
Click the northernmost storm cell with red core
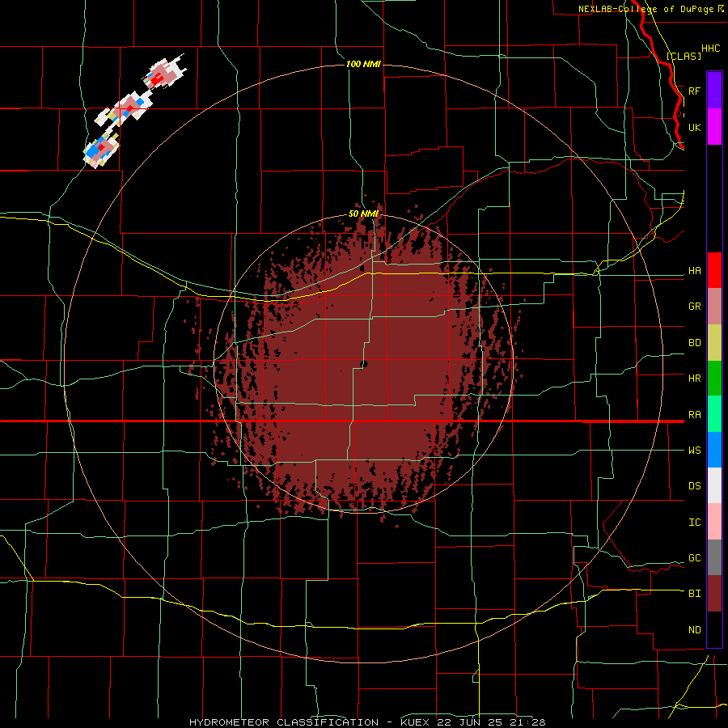click(x=165, y=73)
